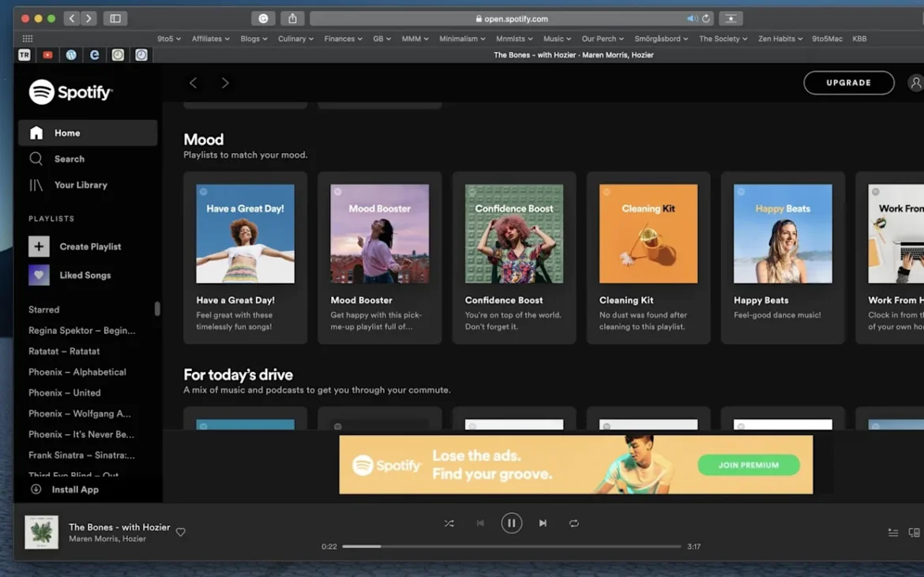Open the play queue
Viewport: 924px width, 577px height.
pos(893,532)
